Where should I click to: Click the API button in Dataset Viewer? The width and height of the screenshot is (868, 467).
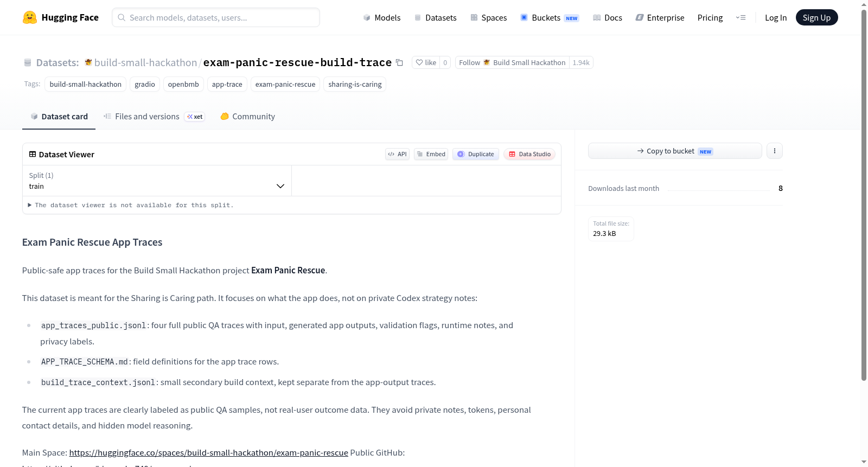397,154
